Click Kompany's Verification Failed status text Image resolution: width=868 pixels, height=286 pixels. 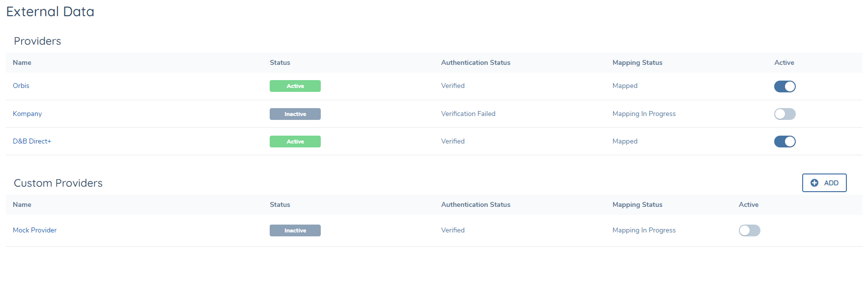(468, 114)
